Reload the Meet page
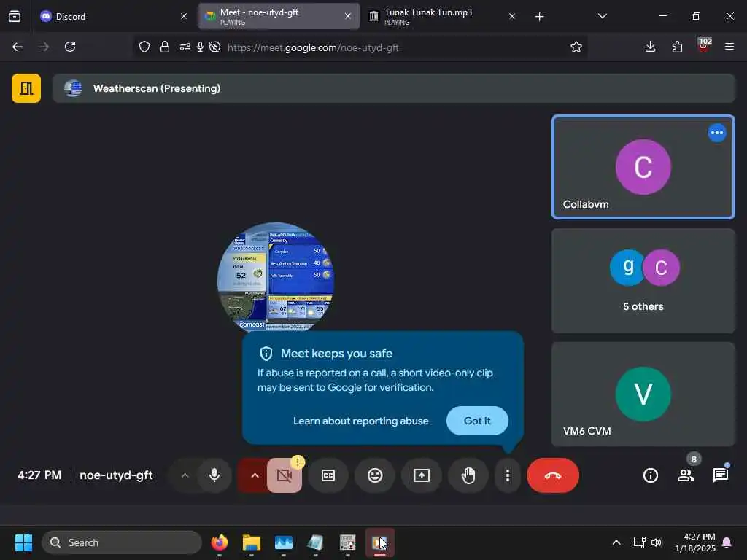Image resolution: width=747 pixels, height=560 pixels. pyautogui.click(x=70, y=47)
